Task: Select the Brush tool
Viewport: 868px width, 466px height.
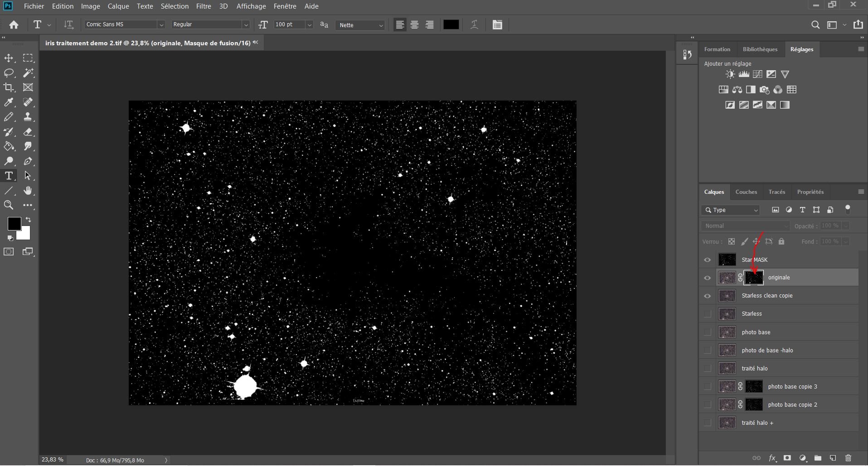Action: [9, 117]
